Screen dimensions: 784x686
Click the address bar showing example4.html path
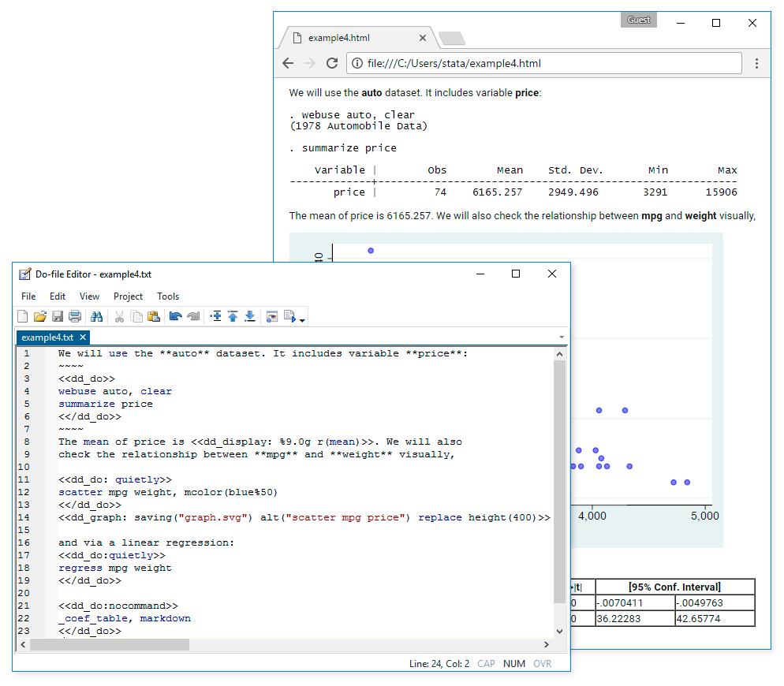544,64
